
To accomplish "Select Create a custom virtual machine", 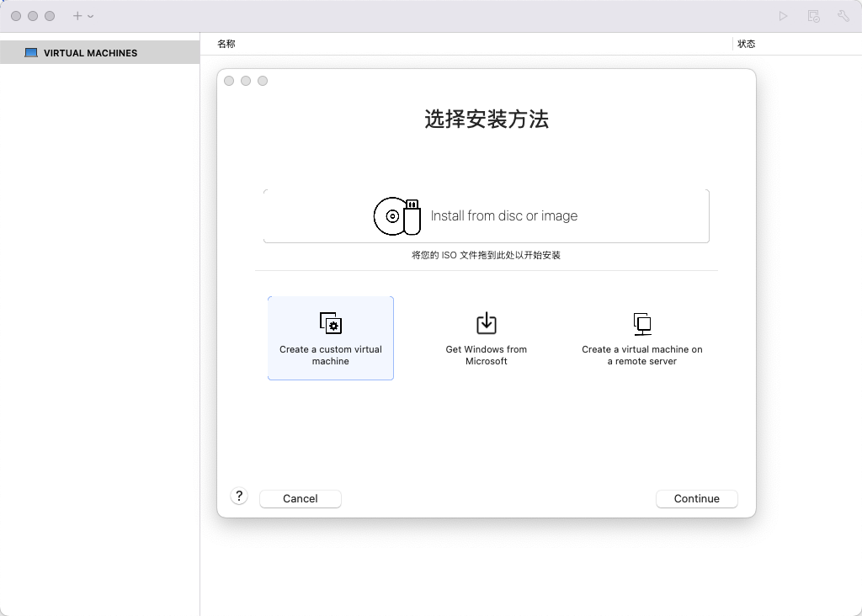I will [x=330, y=338].
